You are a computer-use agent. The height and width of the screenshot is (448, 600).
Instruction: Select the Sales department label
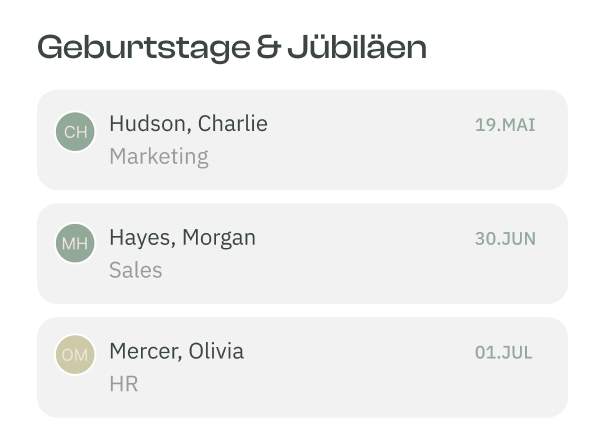(135, 270)
